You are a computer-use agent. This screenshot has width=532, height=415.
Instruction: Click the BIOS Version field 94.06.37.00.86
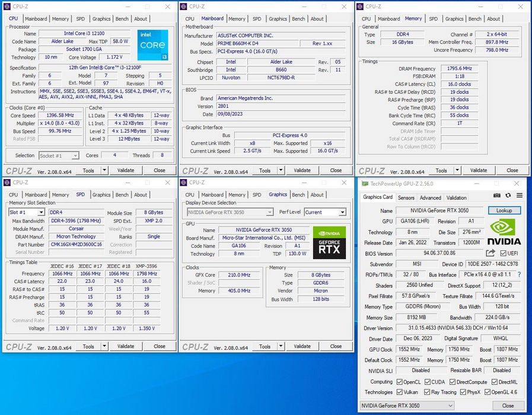pyautogui.click(x=439, y=253)
